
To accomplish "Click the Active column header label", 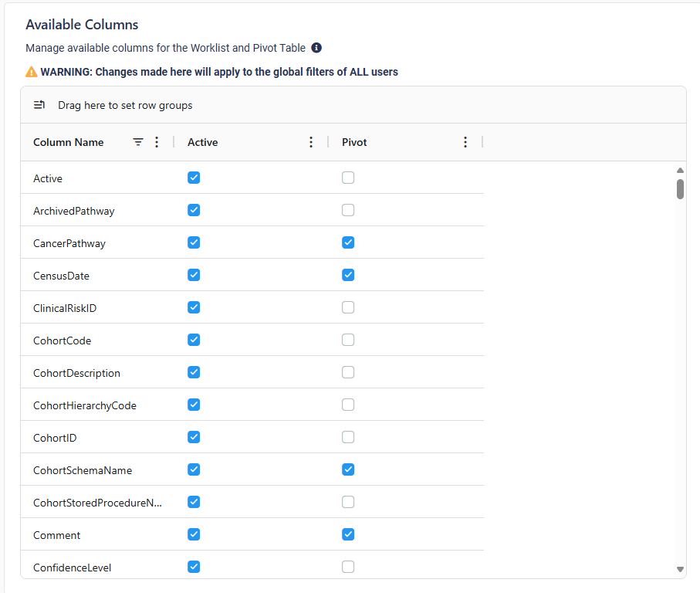I will [203, 142].
